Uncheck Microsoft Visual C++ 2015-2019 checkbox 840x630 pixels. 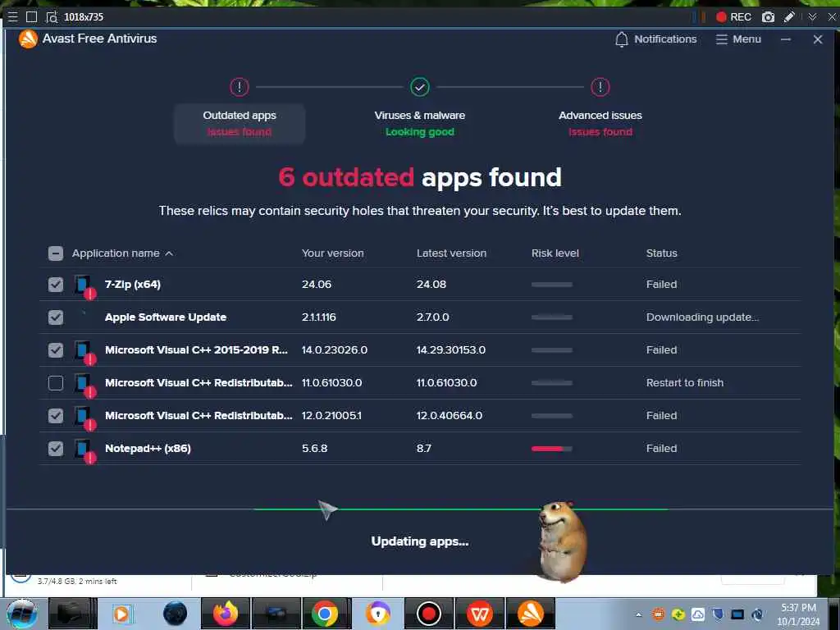[x=56, y=349]
